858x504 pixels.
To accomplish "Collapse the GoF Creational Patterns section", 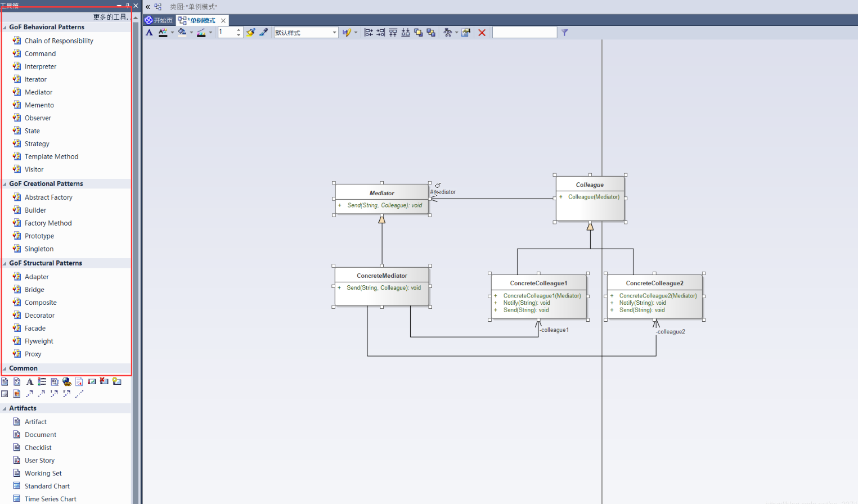I will click(x=5, y=184).
